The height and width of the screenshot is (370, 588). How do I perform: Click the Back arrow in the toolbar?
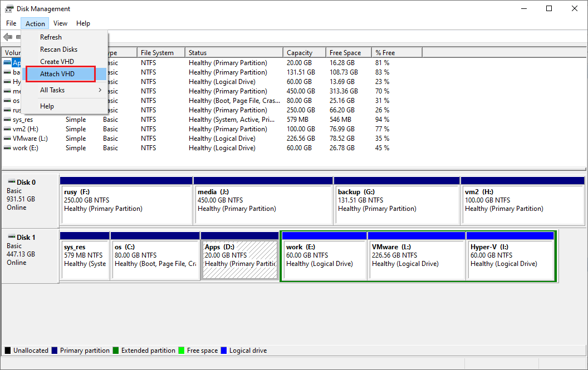pos(8,37)
